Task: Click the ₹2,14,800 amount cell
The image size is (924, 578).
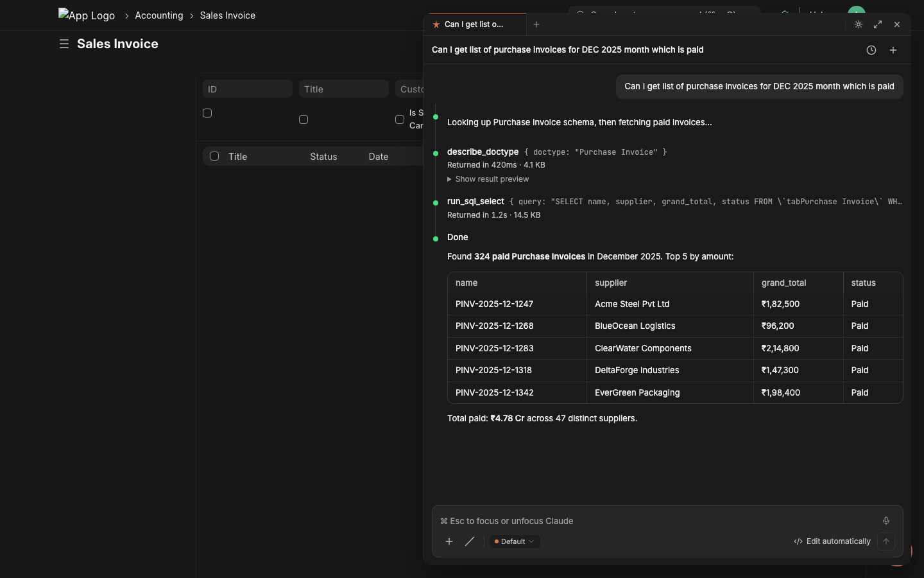Action: [798, 349]
